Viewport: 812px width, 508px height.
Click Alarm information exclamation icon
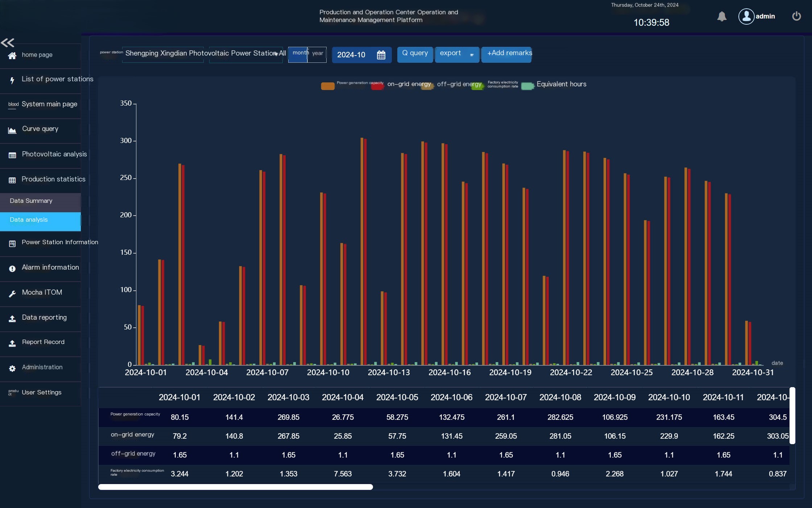coord(12,269)
